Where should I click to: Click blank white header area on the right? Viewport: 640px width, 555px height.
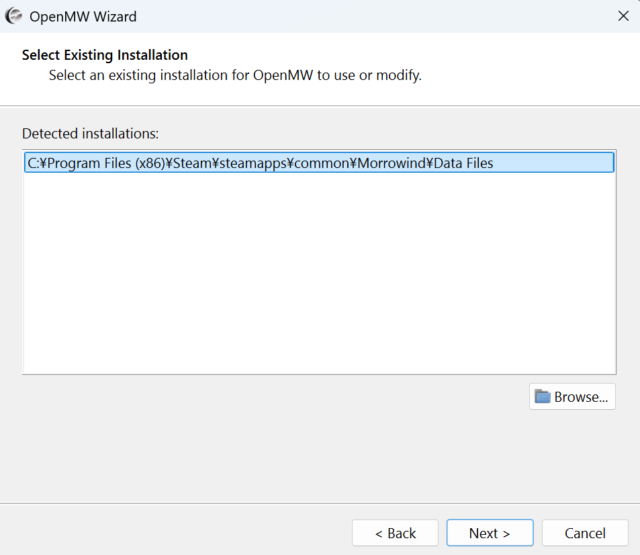[x=540, y=68]
